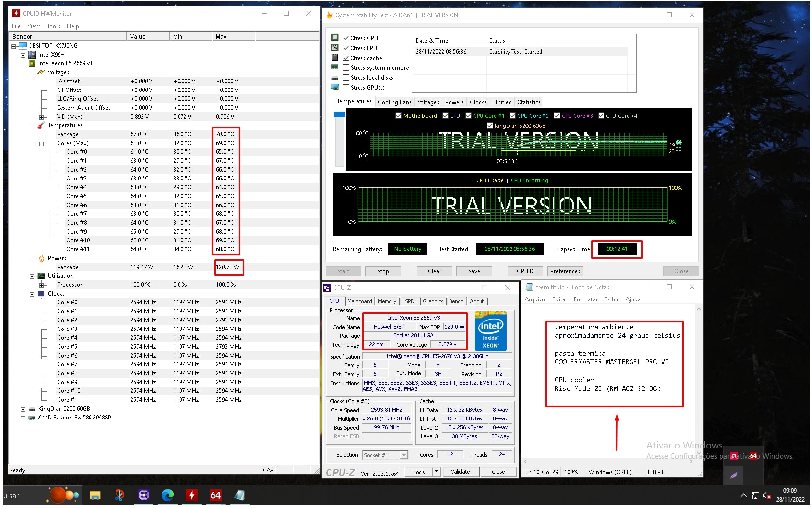Click the AIDA64 tray icon in overflow popup
This screenshot has width=812, height=508.
pos(753,456)
